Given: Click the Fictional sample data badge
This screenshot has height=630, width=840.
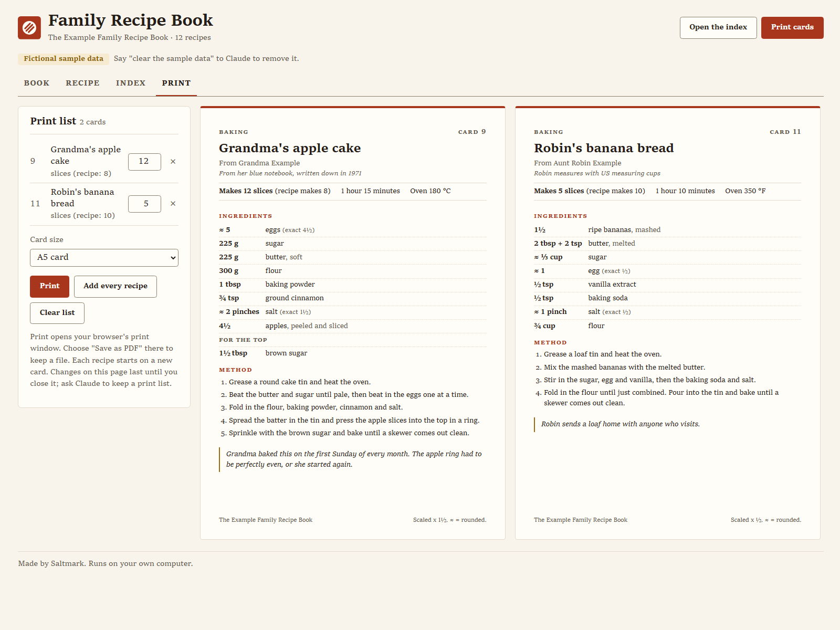Looking at the screenshot, I should (x=64, y=59).
